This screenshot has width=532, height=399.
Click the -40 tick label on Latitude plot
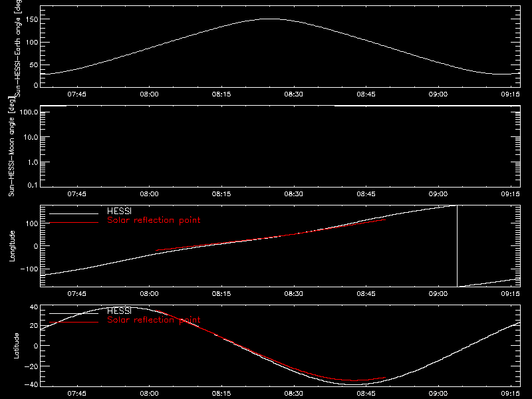[31, 384]
